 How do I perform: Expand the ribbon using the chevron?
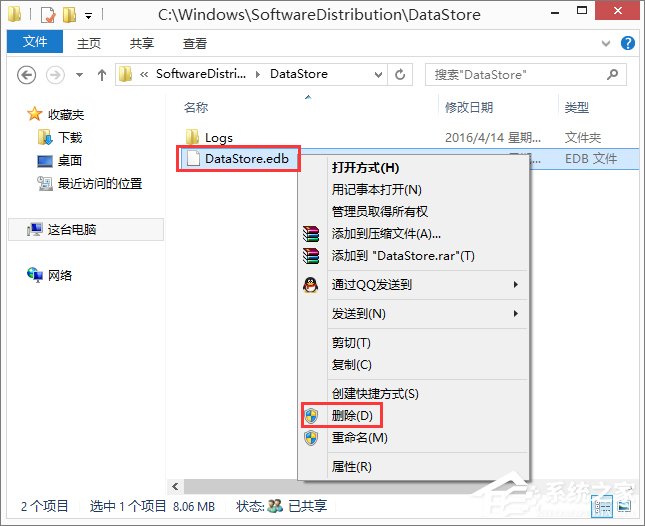(605, 44)
